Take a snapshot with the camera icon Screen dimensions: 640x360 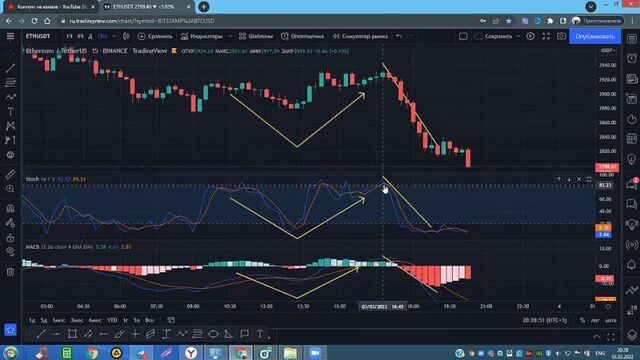click(562, 36)
